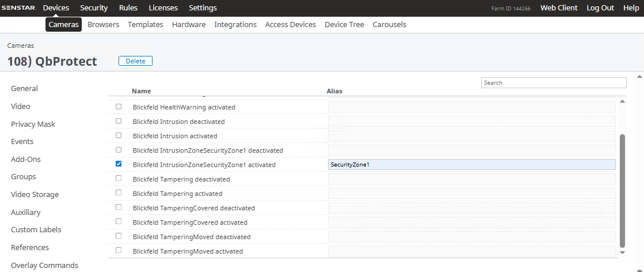Go to the Access Devices tab
644x272 pixels.
290,25
